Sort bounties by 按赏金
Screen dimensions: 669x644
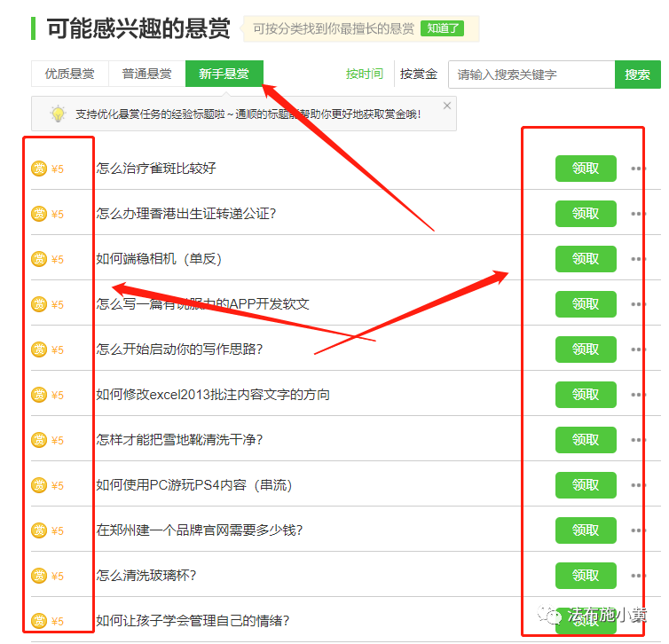point(419,75)
